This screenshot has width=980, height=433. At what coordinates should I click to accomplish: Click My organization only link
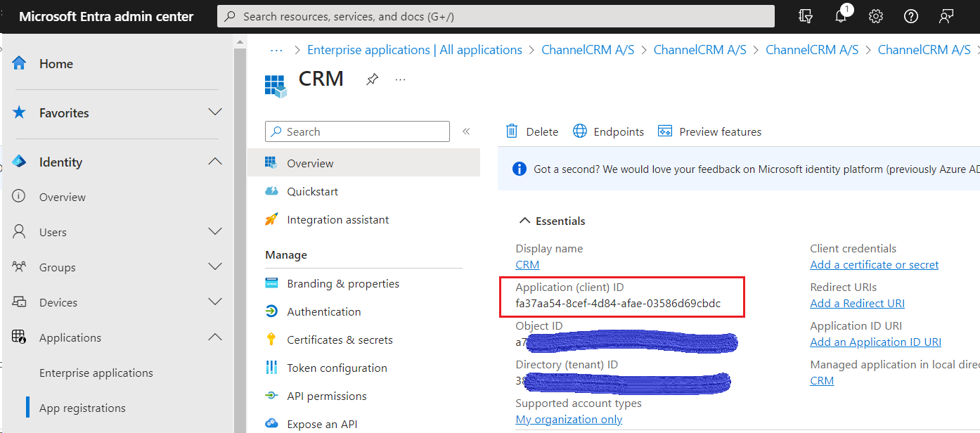569,419
